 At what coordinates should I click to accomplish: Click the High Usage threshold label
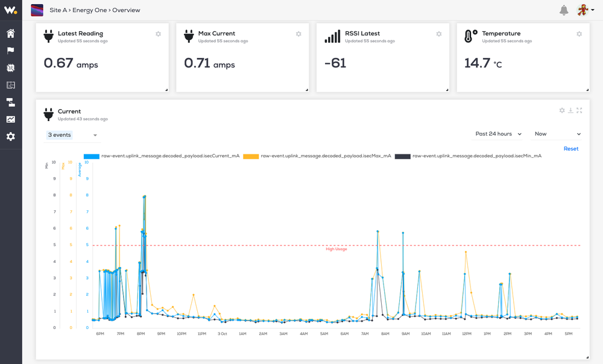(336, 249)
